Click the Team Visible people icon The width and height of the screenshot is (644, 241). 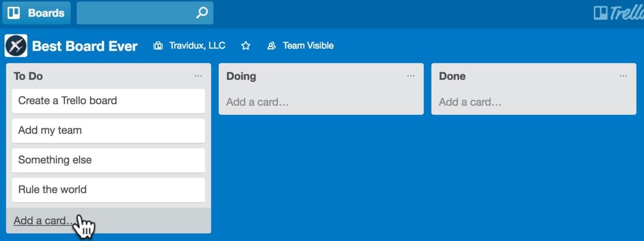click(x=271, y=46)
